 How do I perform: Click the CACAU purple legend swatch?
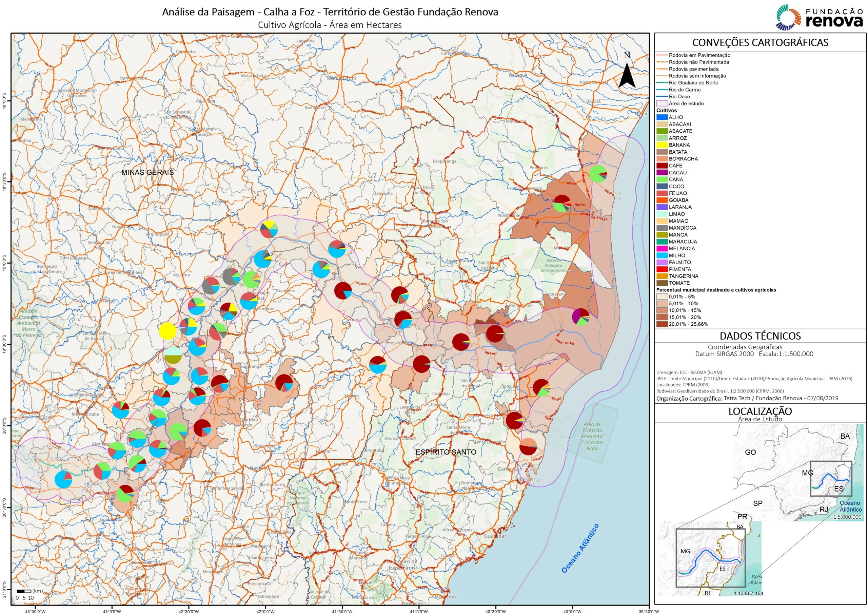pos(662,173)
